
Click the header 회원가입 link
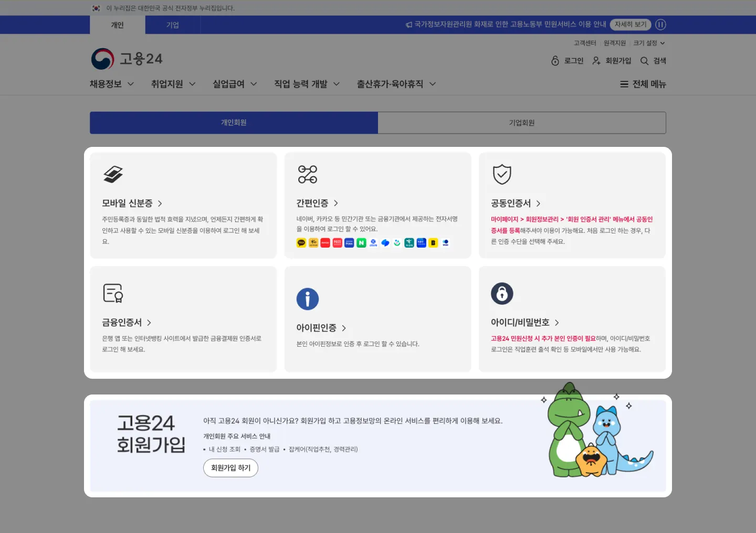coord(618,61)
